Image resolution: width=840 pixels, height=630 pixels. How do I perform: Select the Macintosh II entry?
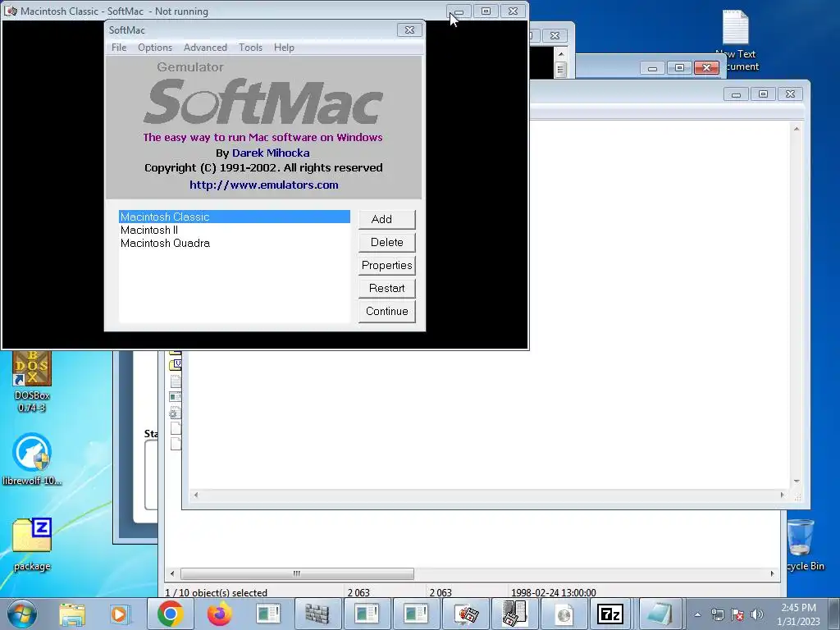point(234,230)
